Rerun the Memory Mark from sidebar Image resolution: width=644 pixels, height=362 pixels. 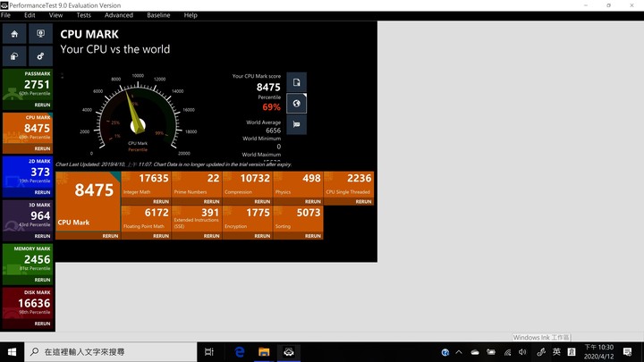(x=42, y=280)
